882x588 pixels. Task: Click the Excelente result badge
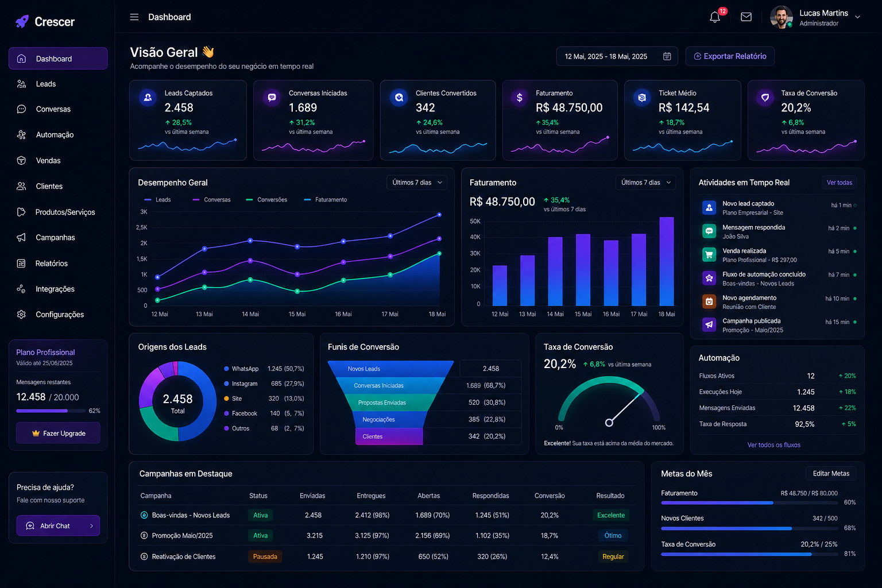click(610, 515)
